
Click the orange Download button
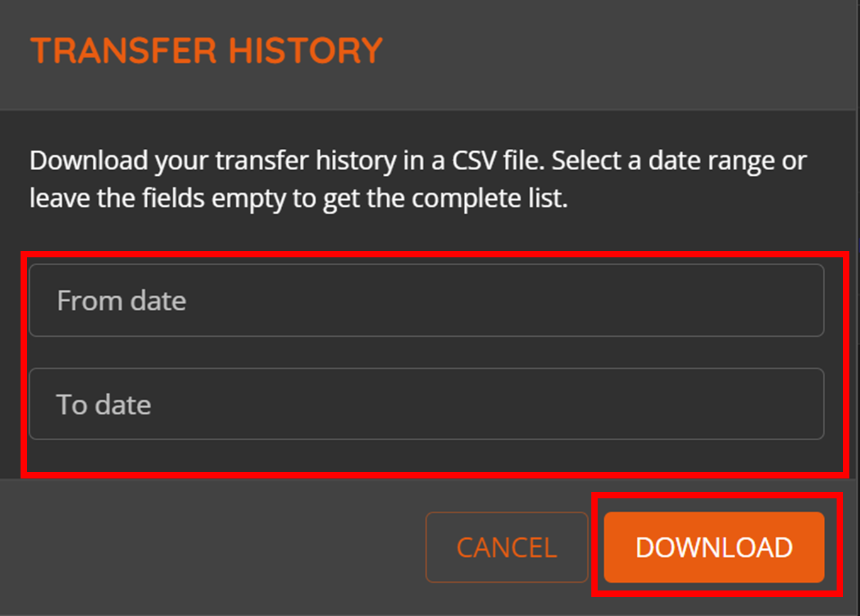pos(714,547)
